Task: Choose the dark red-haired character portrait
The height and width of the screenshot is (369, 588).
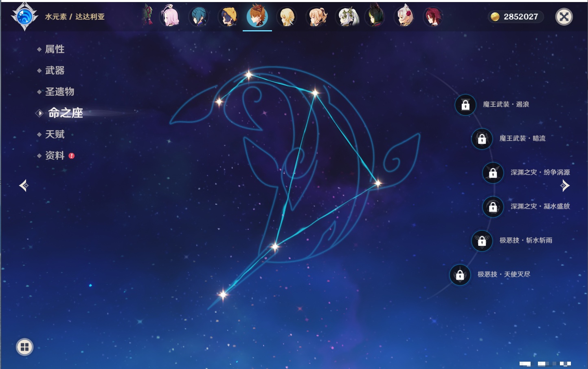Action: pyautogui.click(x=433, y=17)
